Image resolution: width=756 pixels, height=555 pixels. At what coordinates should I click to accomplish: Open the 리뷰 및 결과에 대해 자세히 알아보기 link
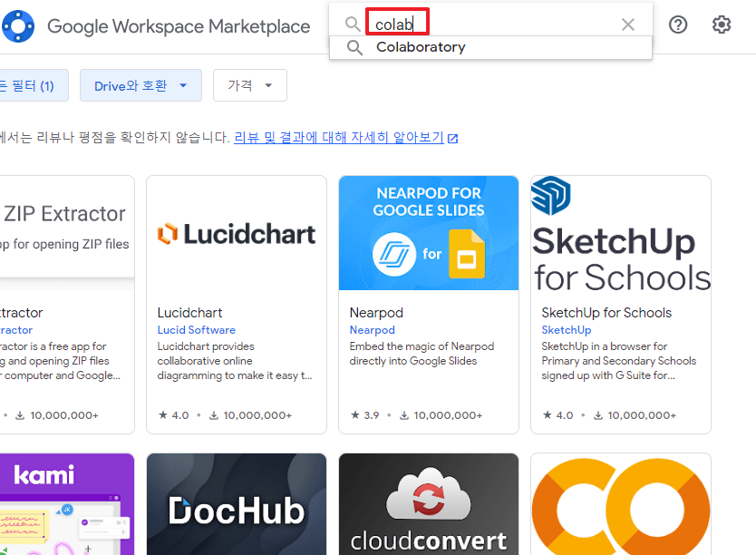(338, 138)
